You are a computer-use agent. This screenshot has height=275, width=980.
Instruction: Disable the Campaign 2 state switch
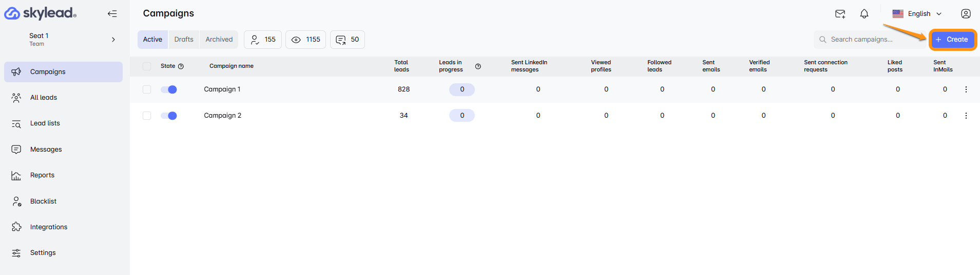click(169, 116)
